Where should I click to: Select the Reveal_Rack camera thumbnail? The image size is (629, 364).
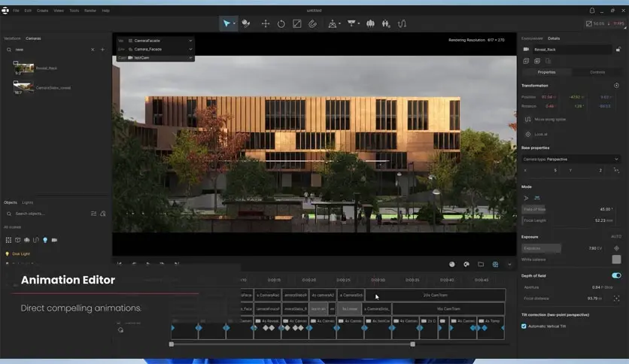pyautogui.click(x=23, y=68)
